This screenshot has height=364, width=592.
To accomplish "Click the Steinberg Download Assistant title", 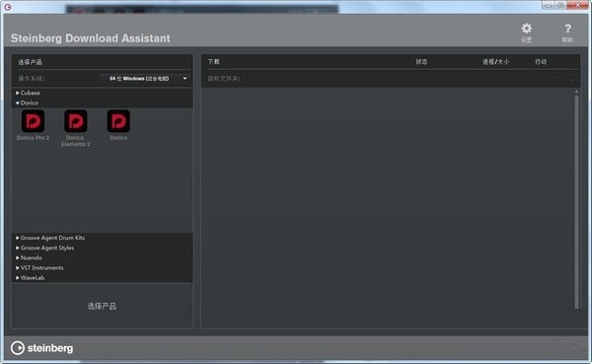I will click(91, 38).
